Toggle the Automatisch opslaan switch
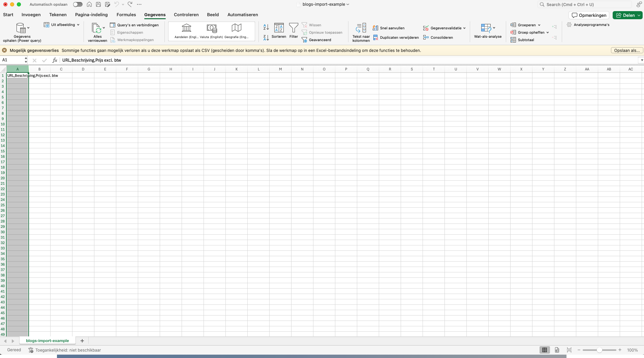This screenshot has width=644, height=358. point(78,4)
